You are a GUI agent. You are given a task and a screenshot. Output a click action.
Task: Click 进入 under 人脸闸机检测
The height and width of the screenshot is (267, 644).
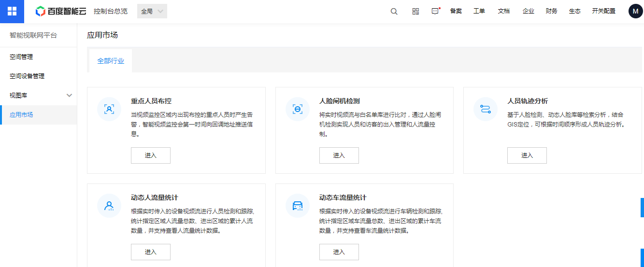[x=339, y=155]
